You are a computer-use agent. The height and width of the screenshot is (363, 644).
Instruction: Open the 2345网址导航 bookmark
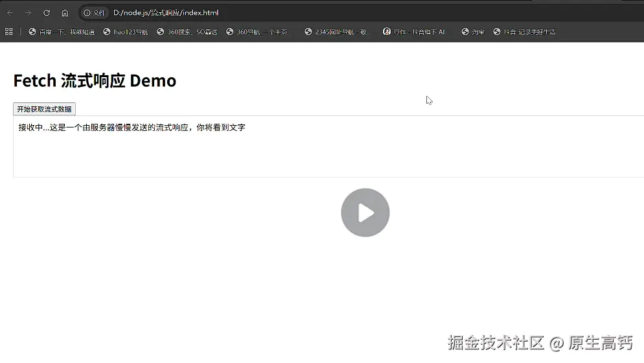(338, 32)
